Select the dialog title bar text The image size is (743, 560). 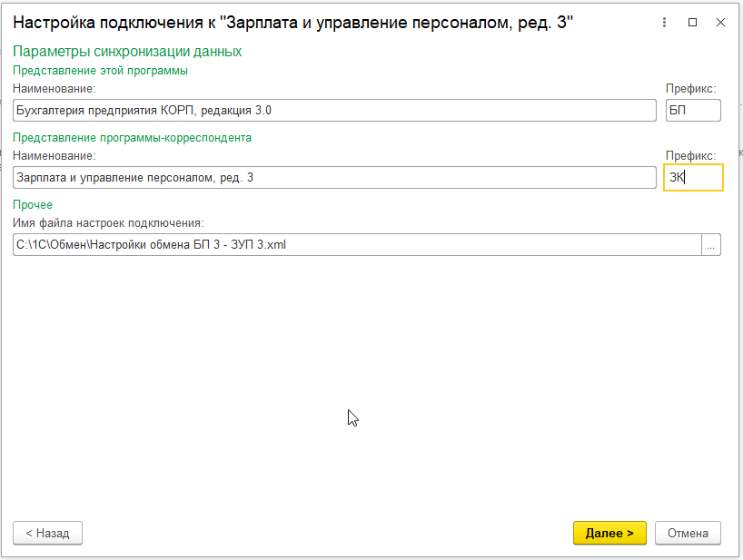tap(292, 23)
